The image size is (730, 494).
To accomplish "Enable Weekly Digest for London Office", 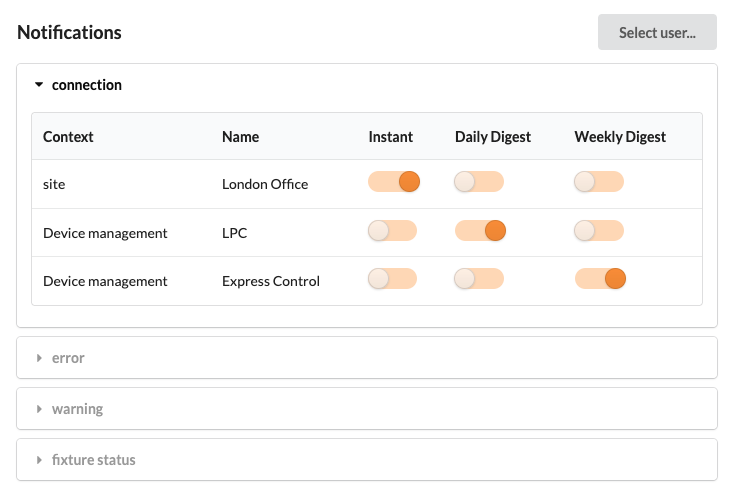I will pos(599,182).
